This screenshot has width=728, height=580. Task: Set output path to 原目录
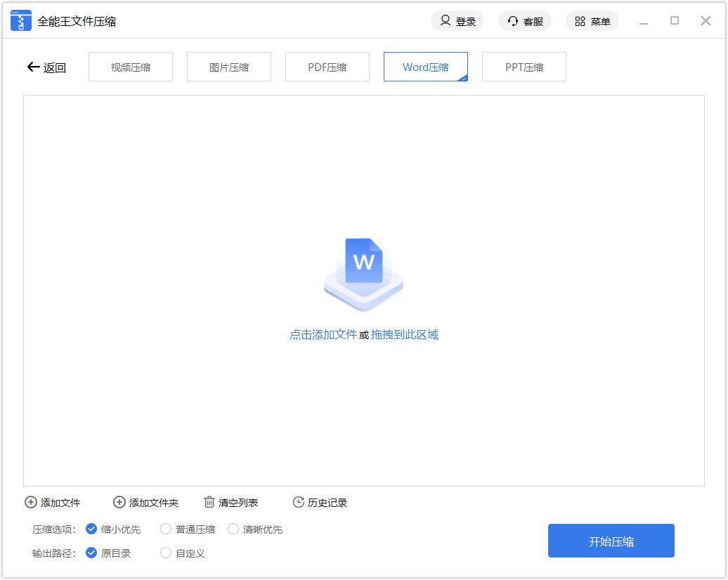pos(91,553)
